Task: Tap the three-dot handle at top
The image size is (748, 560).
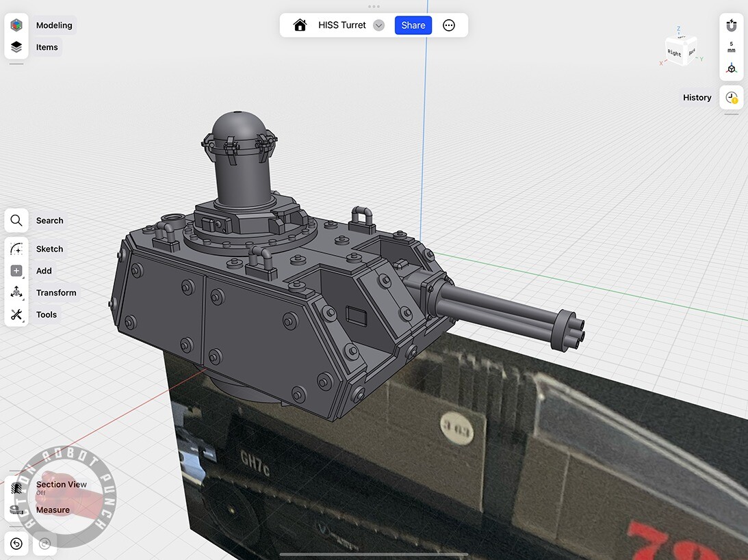Action: pyautogui.click(x=374, y=7)
